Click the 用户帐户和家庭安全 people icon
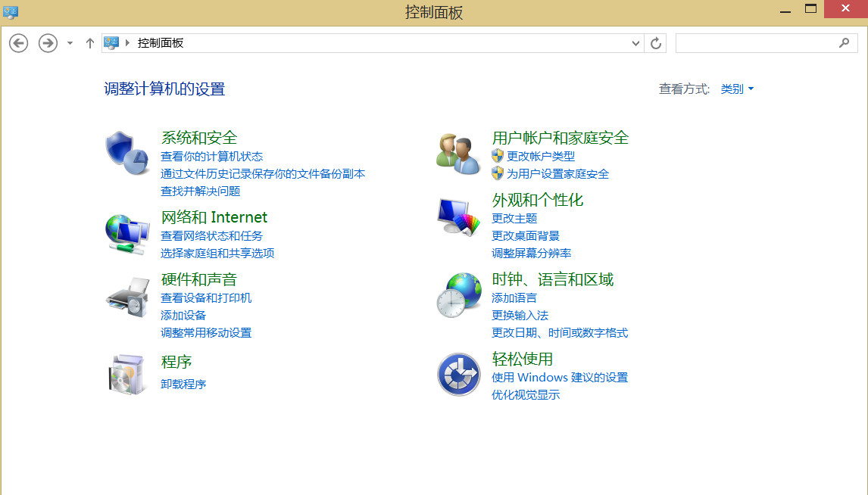The image size is (868, 495). pos(457,151)
